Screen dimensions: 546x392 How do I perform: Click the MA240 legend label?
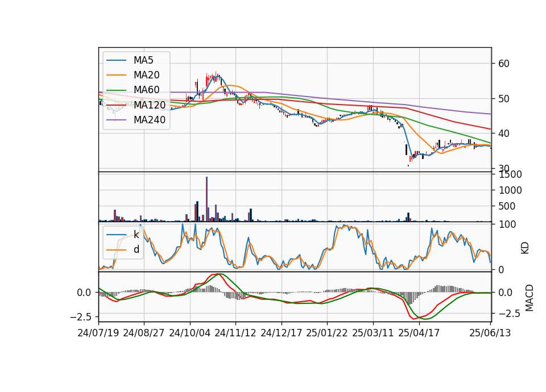pyautogui.click(x=150, y=120)
